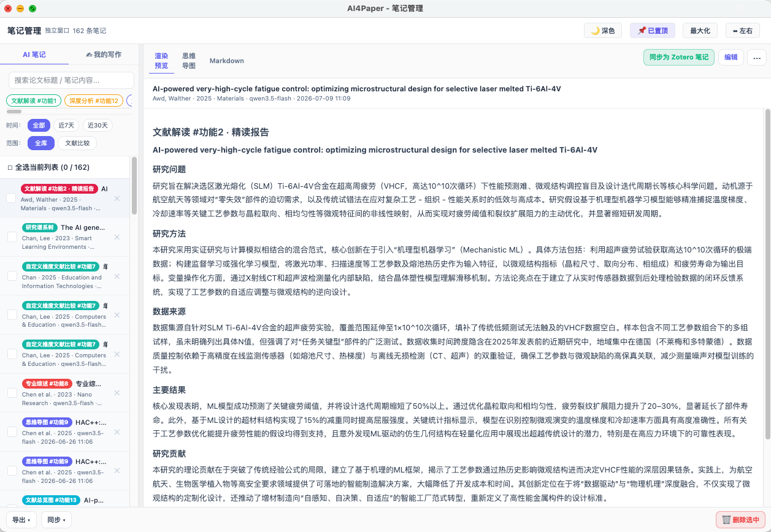Click the 数据来源 section heading

tap(169, 312)
